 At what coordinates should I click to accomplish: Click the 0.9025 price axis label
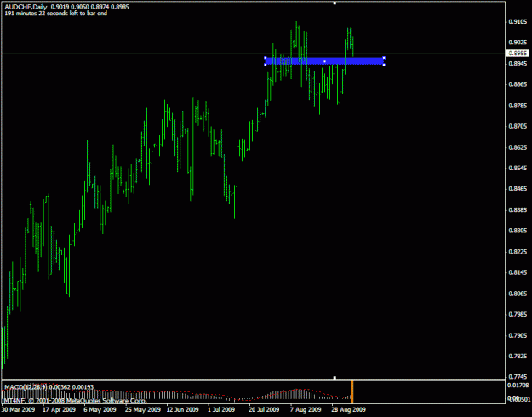pos(518,43)
